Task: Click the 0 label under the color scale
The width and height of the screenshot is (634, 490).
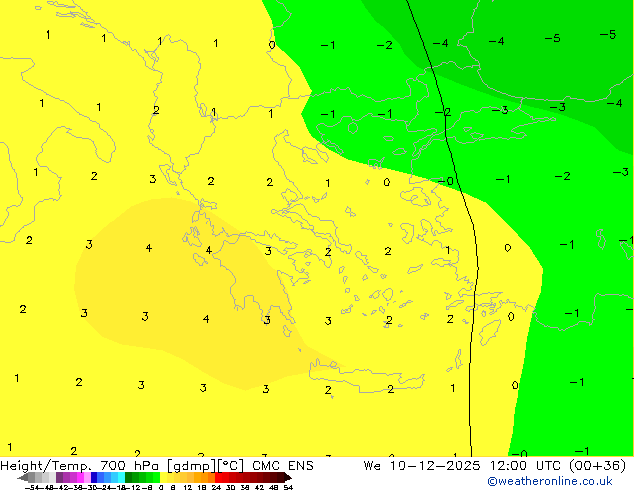Action: pos(161,487)
